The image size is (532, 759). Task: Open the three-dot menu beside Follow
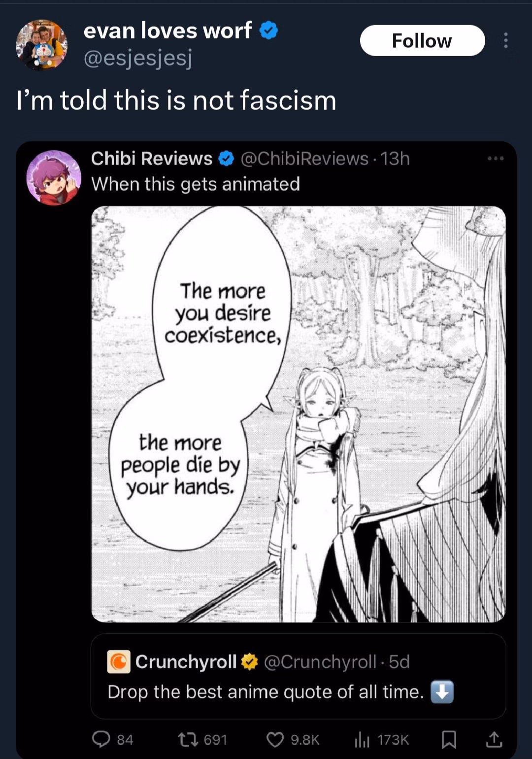[x=506, y=40]
